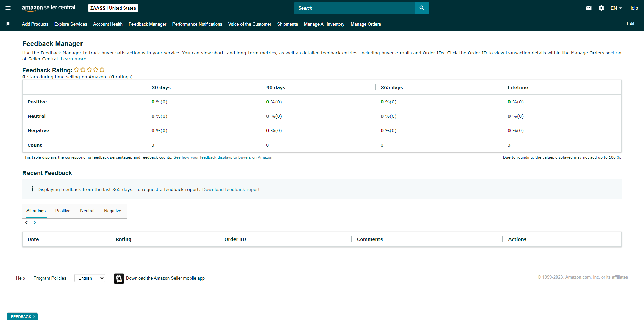This screenshot has height=320, width=644.
Task: Open Explore Services menu item
Action: (71, 24)
